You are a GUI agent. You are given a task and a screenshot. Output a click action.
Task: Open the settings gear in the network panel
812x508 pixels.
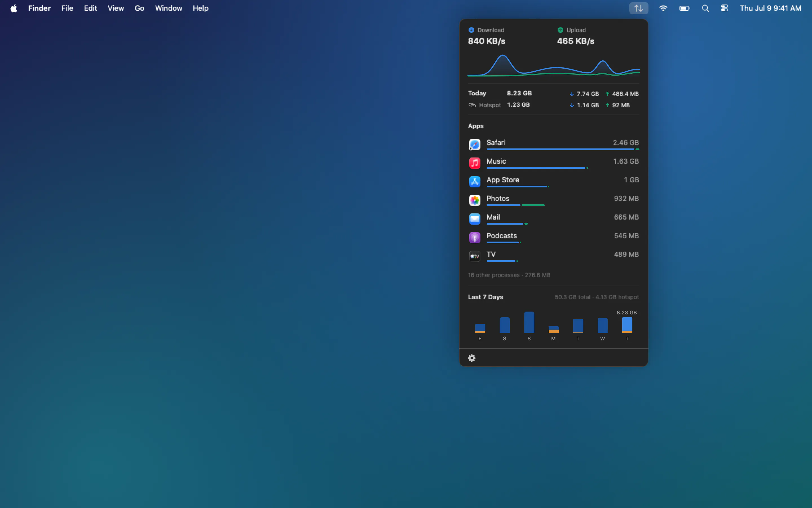471,358
